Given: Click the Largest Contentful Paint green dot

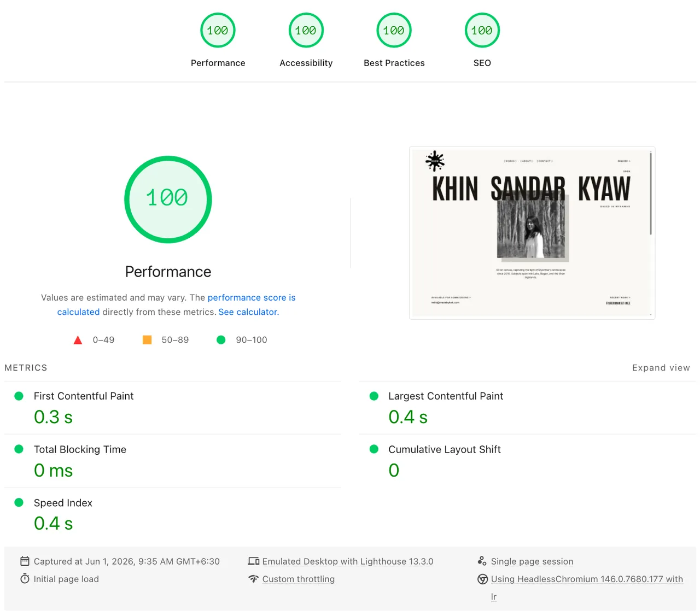Looking at the screenshot, I should tap(374, 396).
